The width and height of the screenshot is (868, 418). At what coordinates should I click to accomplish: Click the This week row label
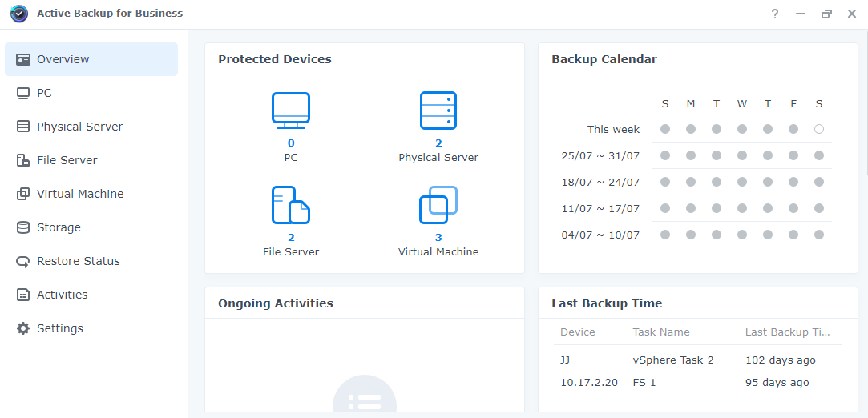613,130
